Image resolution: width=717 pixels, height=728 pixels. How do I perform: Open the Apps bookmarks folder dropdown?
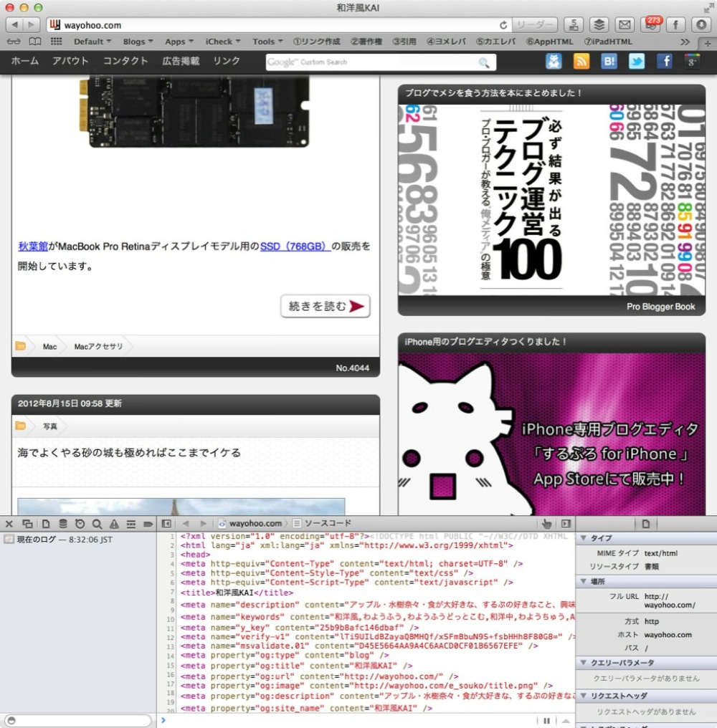click(x=179, y=42)
